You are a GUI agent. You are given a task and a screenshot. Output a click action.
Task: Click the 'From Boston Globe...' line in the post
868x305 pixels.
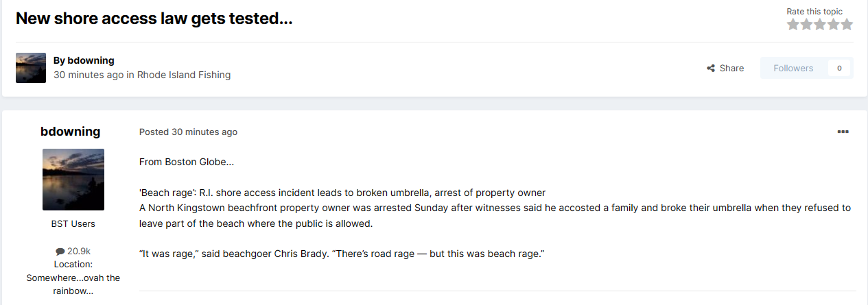coord(187,162)
